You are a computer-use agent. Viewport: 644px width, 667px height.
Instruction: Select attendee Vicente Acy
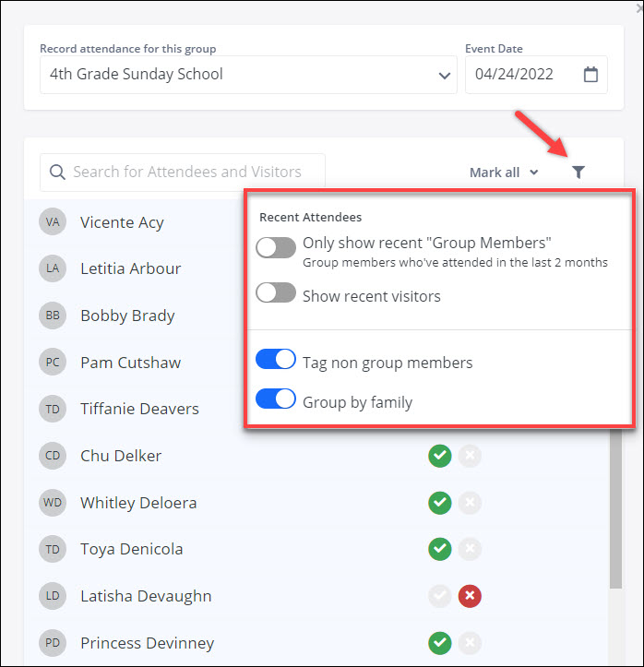[122, 222]
